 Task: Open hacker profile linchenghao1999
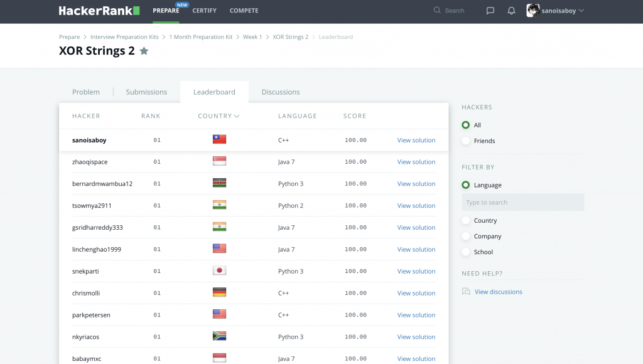pyautogui.click(x=96, y=249)
